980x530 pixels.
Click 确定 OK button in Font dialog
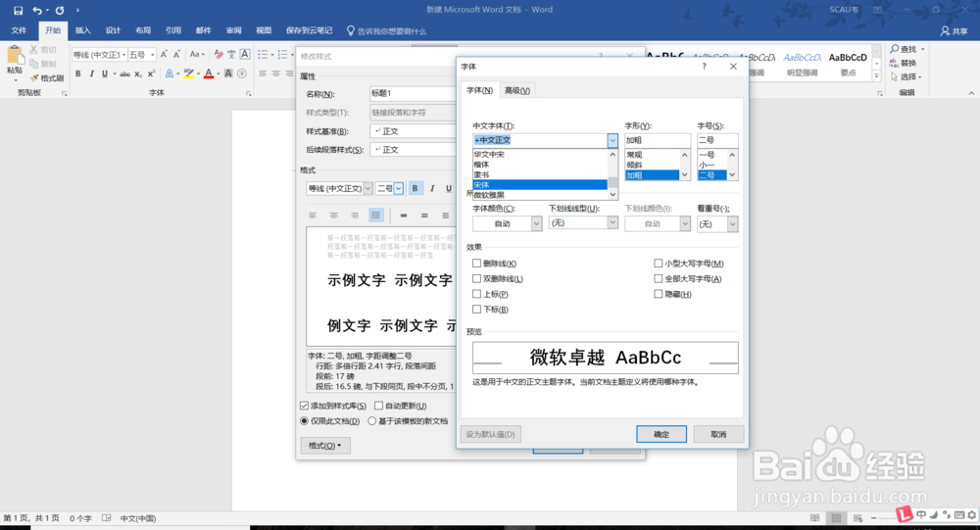[x=661, y=434]
